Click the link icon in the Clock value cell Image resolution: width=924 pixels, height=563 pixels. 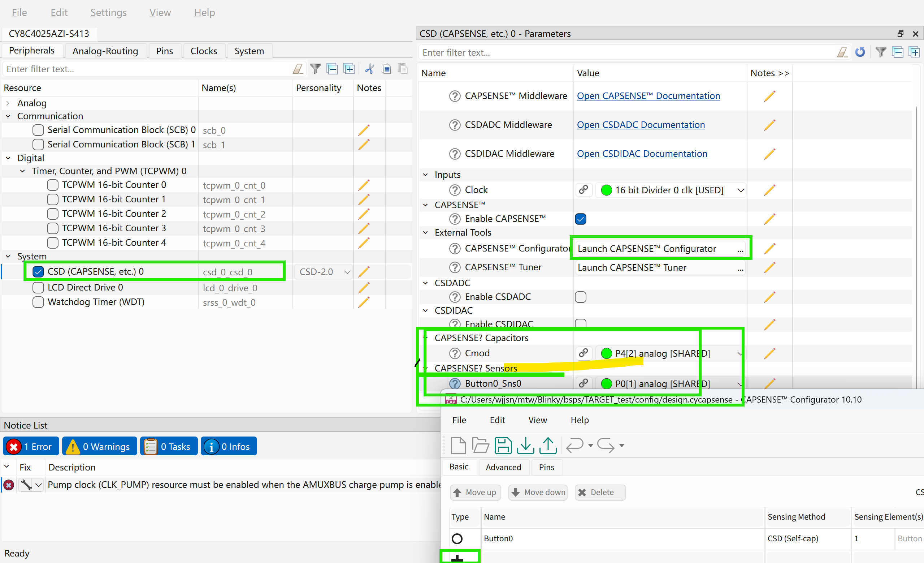(584, 190)
